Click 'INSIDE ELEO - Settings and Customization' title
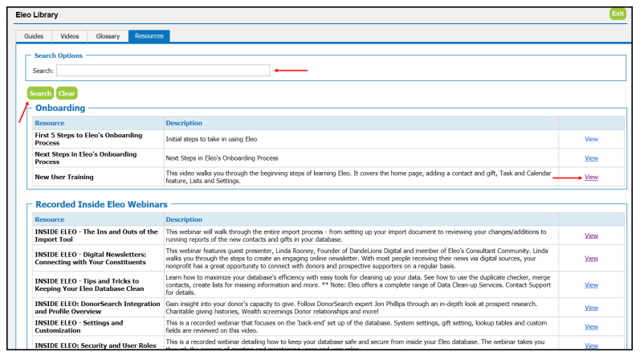This screenshot has height=356, width=644. pos(79,326)
